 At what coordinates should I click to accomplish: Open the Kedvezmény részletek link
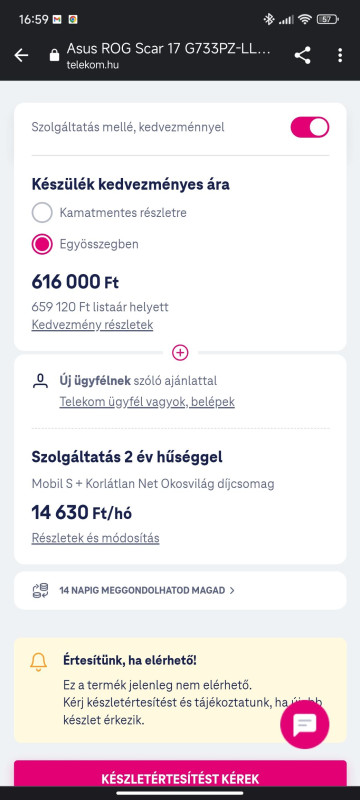pyautogui.click(x=92, y=324)
